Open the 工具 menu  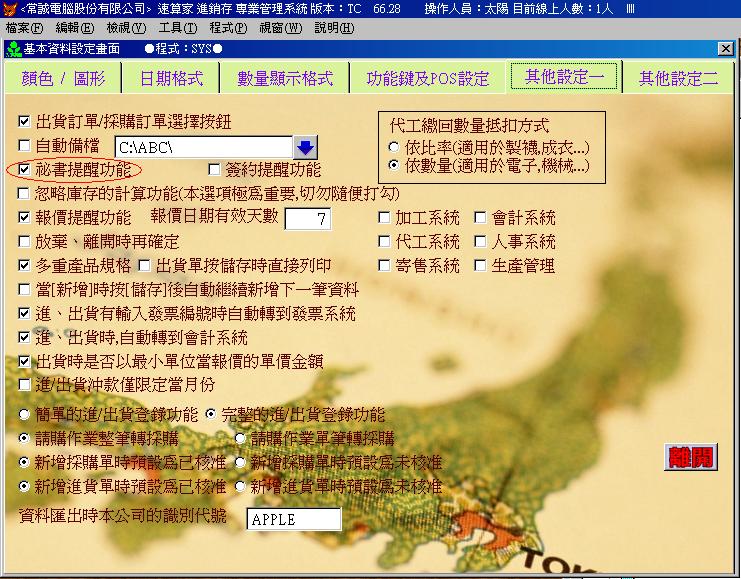[x=177, y=27]
